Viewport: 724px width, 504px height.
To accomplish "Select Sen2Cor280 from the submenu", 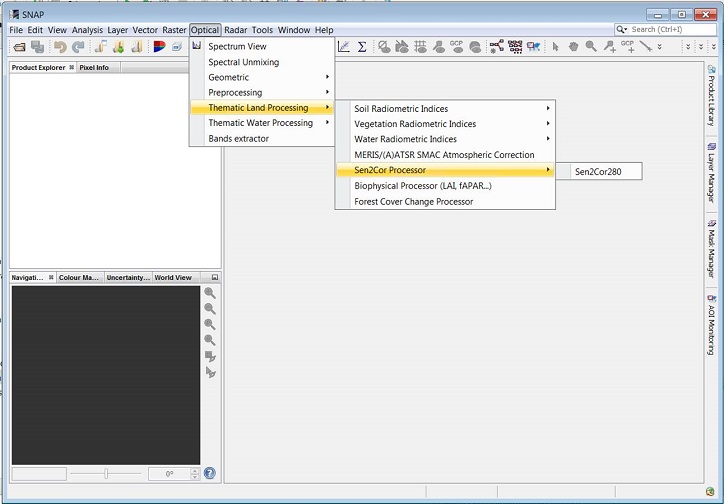I will [599, 171].
